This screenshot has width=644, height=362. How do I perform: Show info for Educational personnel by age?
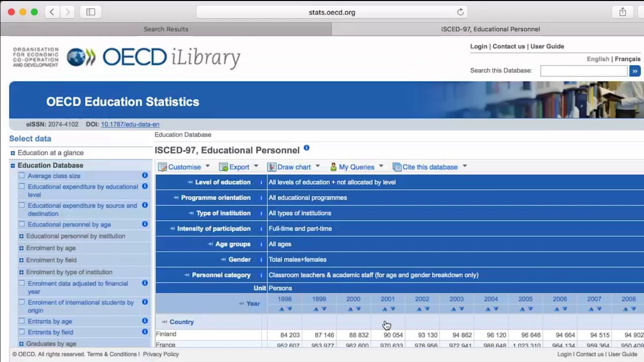tap(145, 224)
